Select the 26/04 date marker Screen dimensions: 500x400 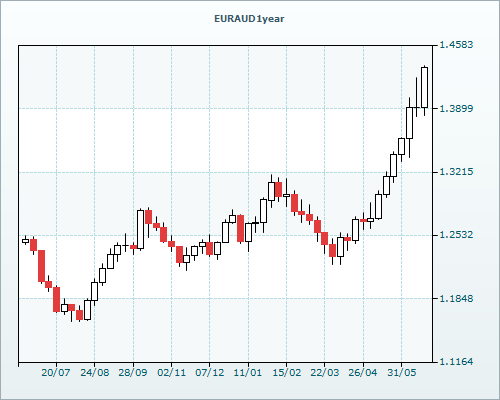[363, 372]
